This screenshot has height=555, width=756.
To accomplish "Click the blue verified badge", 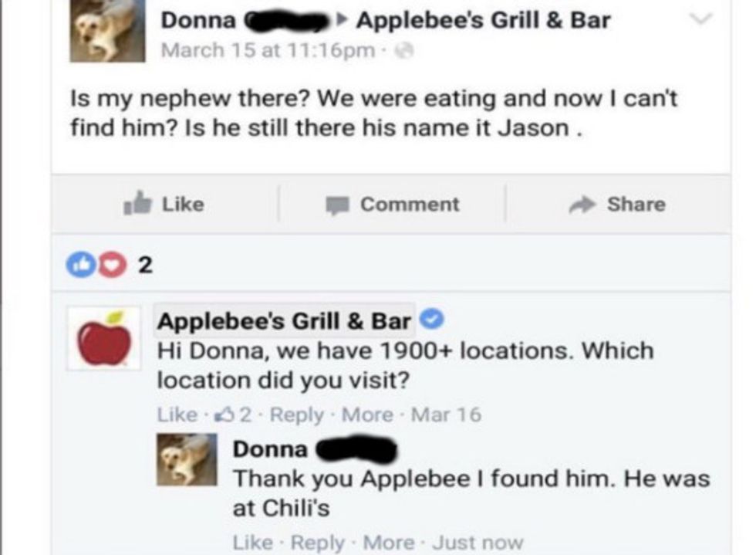I will (430, 319).
